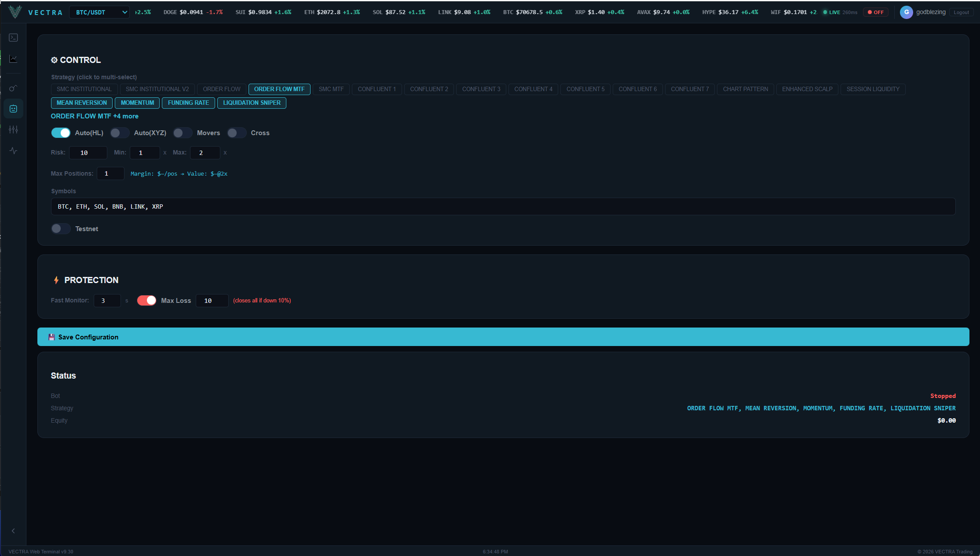Viewport: 980px width, 556px height.
Task: Collapse the sidebar with left chevron
Action: [13, 531]
